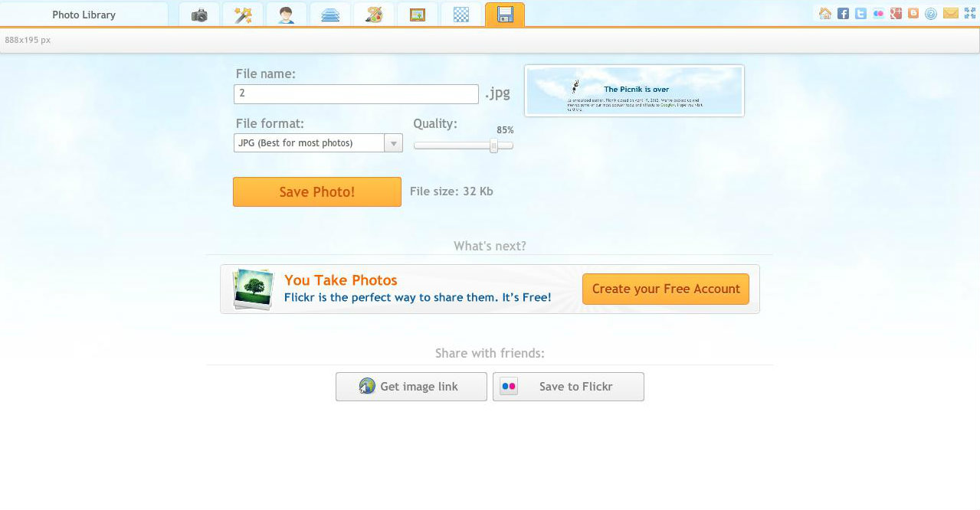This screenshot has width=980, height=510.
Task: Go to home via house icon
Action: 825,13
